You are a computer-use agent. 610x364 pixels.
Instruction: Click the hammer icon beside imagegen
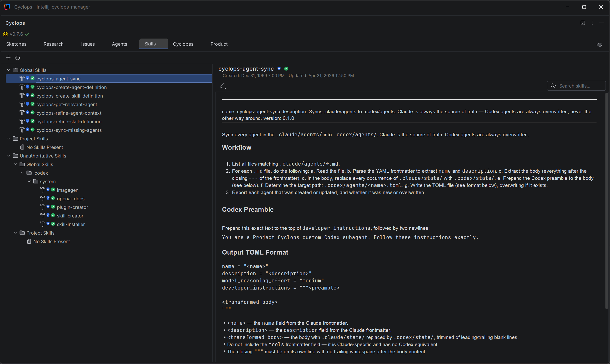(x=43, y=190)
